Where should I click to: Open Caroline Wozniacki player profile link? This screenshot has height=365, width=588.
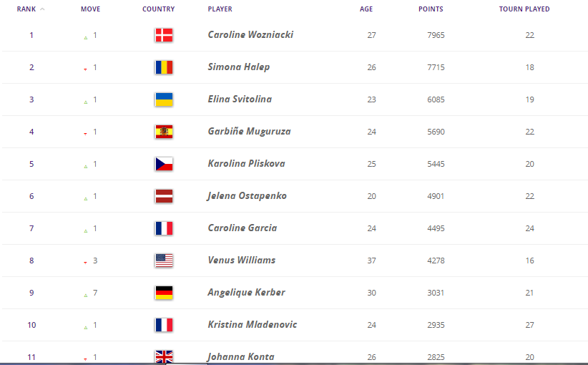coord(250,35)
